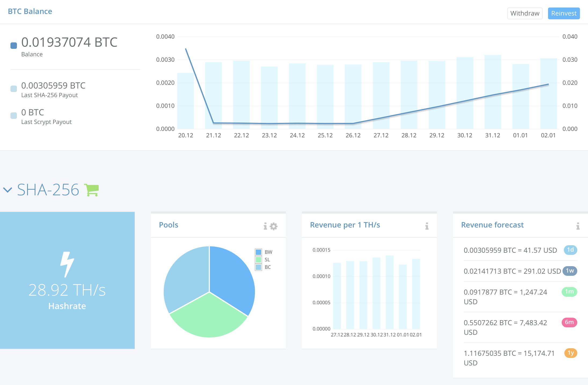Click the Pools info icon
Screen dimensions: 588x385
265,226
